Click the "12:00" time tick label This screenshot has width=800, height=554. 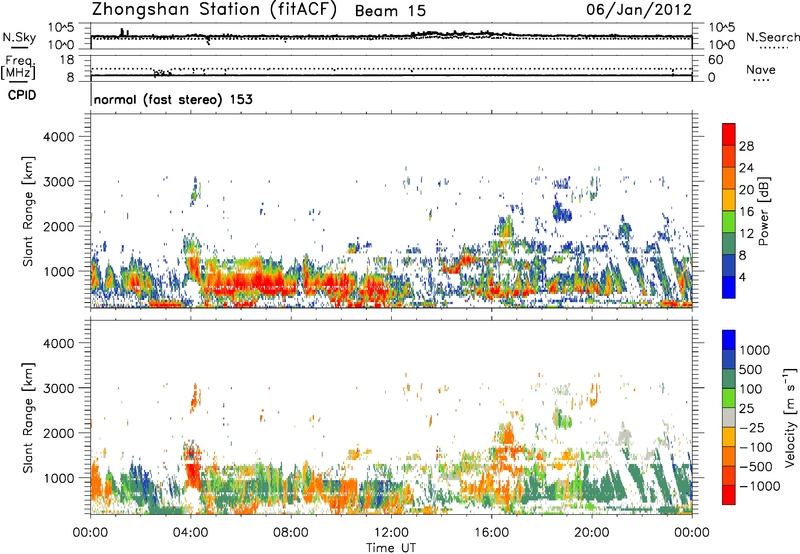click(x=391, y=533)
